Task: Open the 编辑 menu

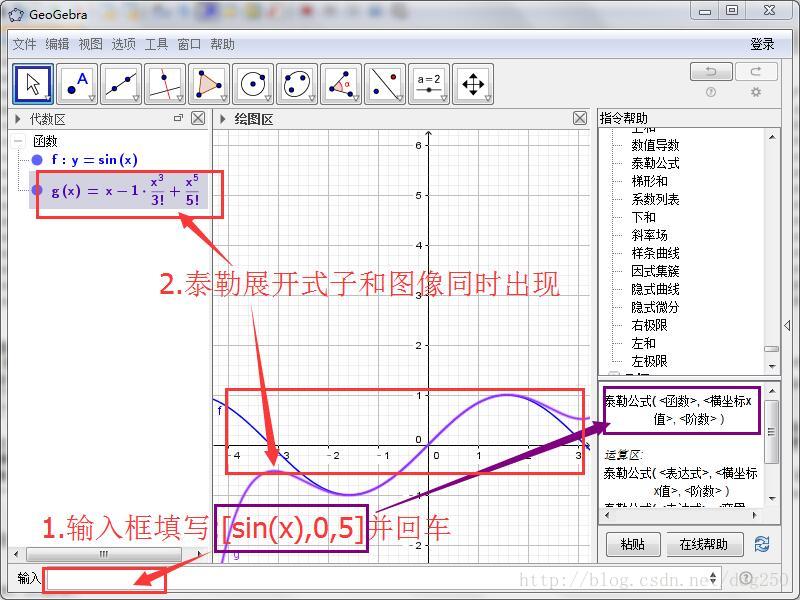Action: [x=57, y=44]
